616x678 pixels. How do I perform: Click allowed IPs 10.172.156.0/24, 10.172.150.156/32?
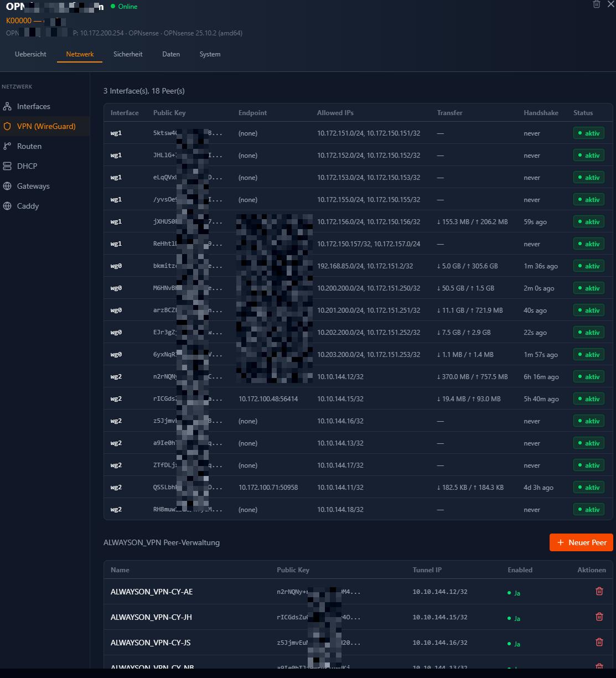[369, 222]
